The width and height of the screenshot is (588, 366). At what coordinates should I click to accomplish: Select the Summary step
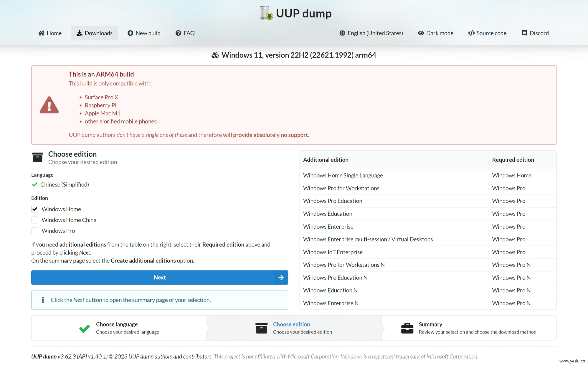click(x=469, y=328)
